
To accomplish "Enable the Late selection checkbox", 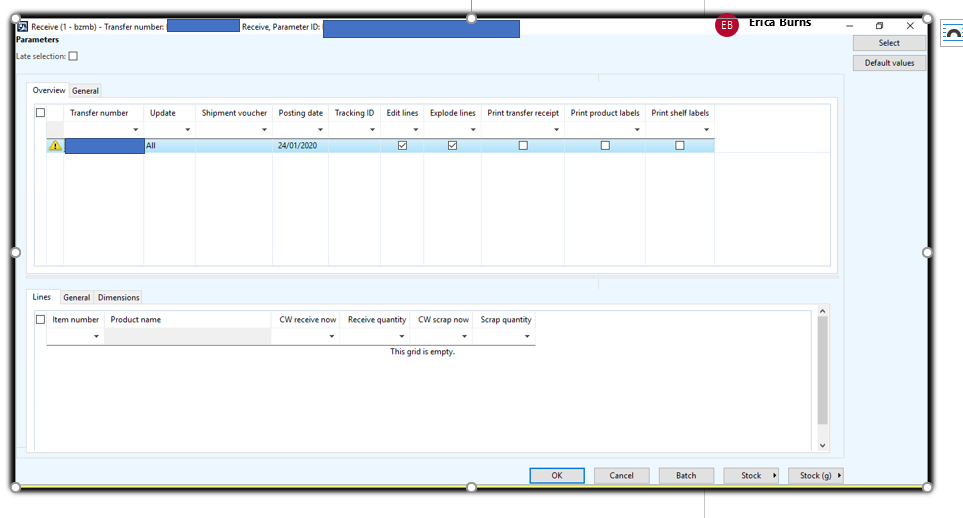I will [x=73, y=57].
